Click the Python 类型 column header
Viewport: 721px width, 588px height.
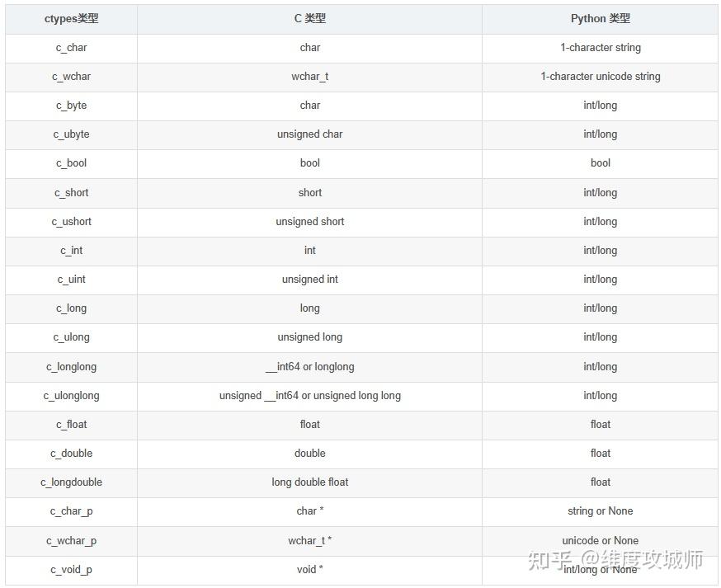pos(600,18)
